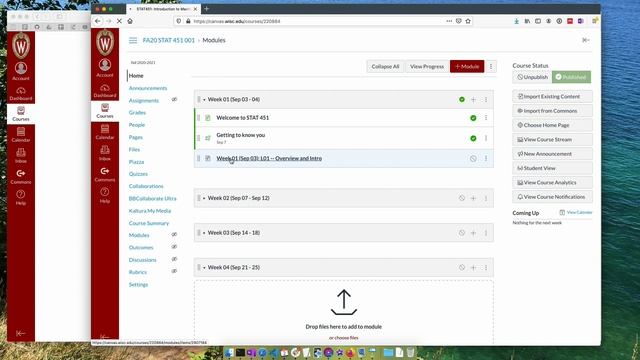
Task: Open People in course navigation
Action: coord(137,125)
